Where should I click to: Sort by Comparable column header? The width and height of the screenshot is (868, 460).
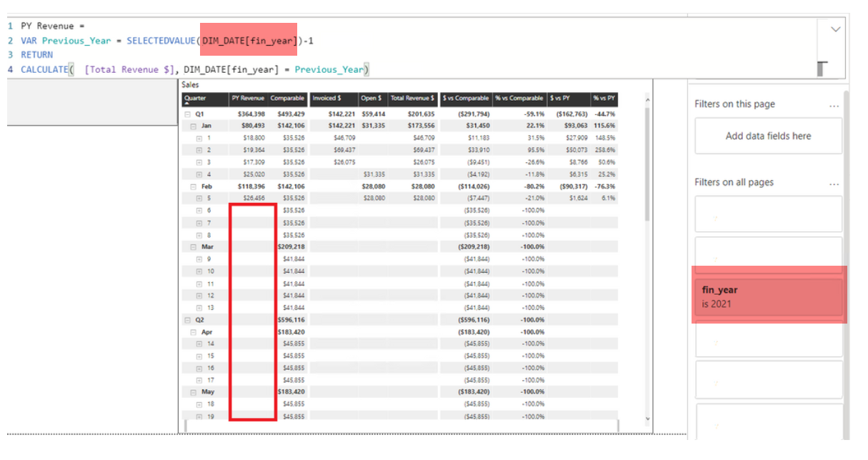tap(288, 99)
